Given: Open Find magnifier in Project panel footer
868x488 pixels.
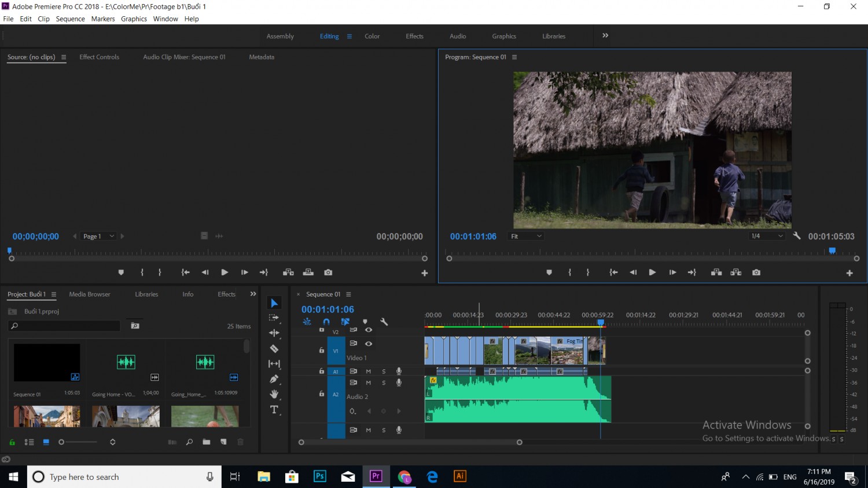Looking at the screenshot, I should pos(189,442).
